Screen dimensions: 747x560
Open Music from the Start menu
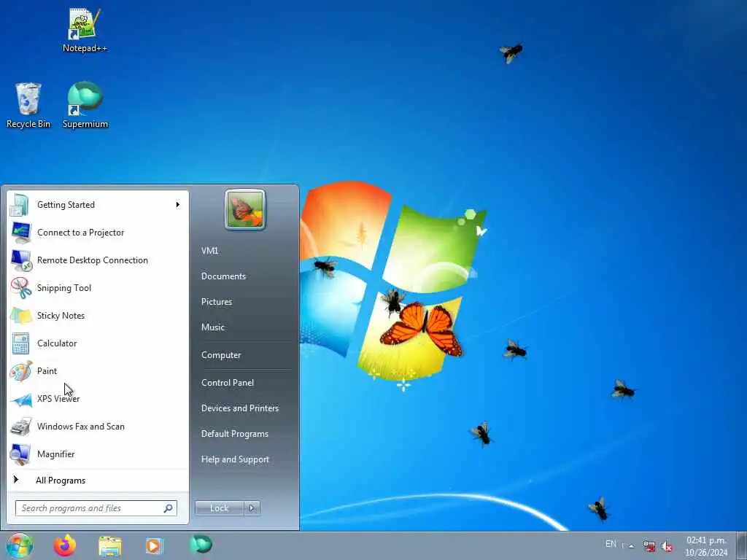tap(213, 327)
